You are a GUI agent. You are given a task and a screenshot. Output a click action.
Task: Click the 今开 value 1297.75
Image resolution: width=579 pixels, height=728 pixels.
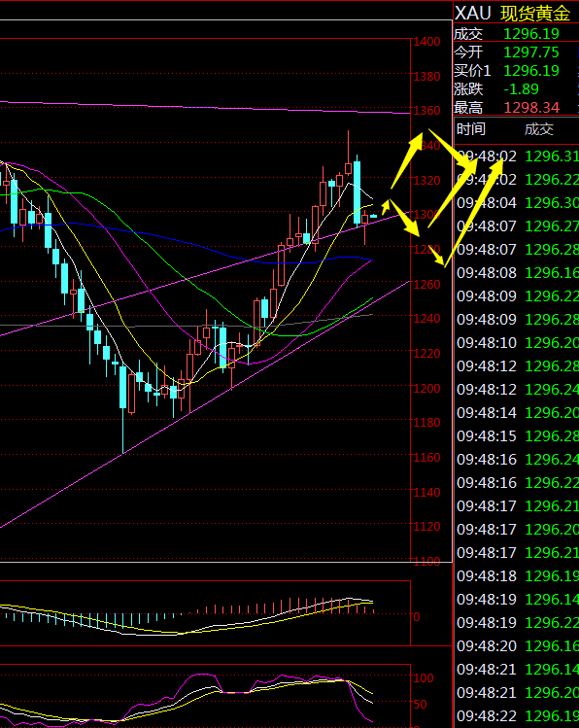pyautogui.click(x=531, y=52)
